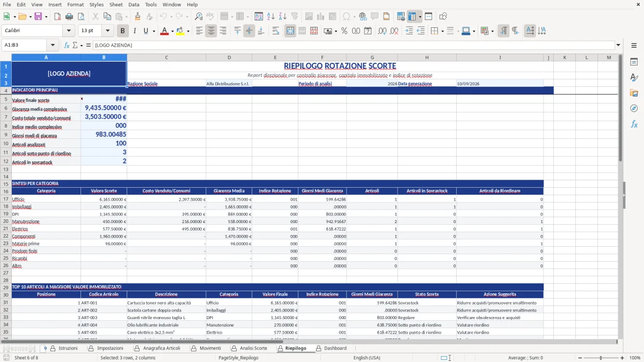The height and width of the screenshot is (362, 644).
Task: Open font color dropdown arrow
Action: [172, 31]
